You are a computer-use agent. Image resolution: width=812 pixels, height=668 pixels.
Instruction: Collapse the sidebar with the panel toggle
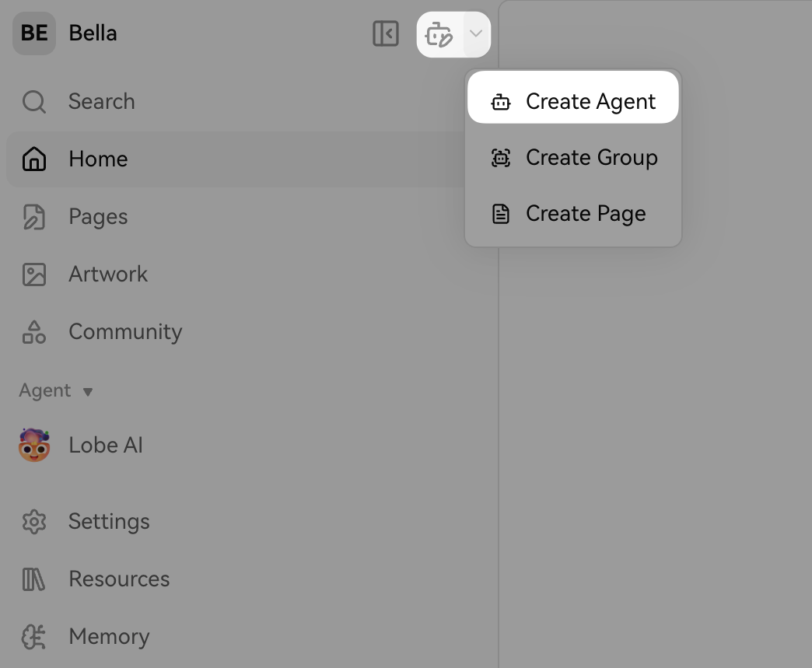[x=385, y=34]
